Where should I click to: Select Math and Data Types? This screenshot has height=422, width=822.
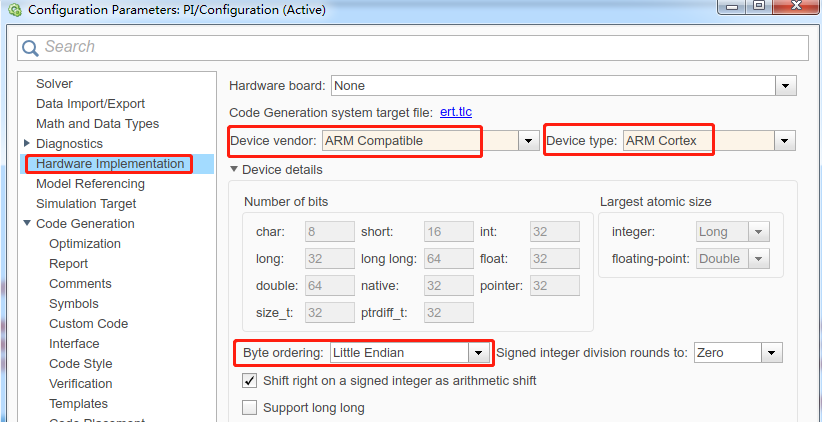97,124
